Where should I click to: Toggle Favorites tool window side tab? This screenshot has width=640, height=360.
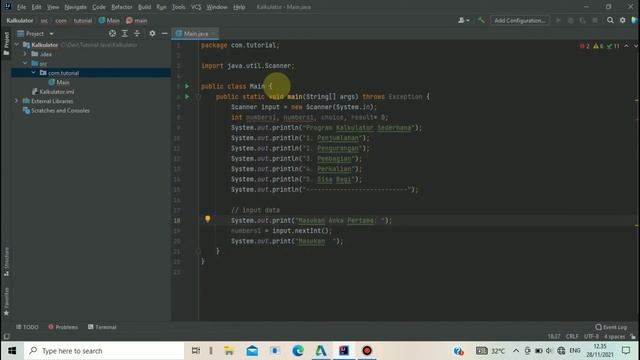click(6, 301)
